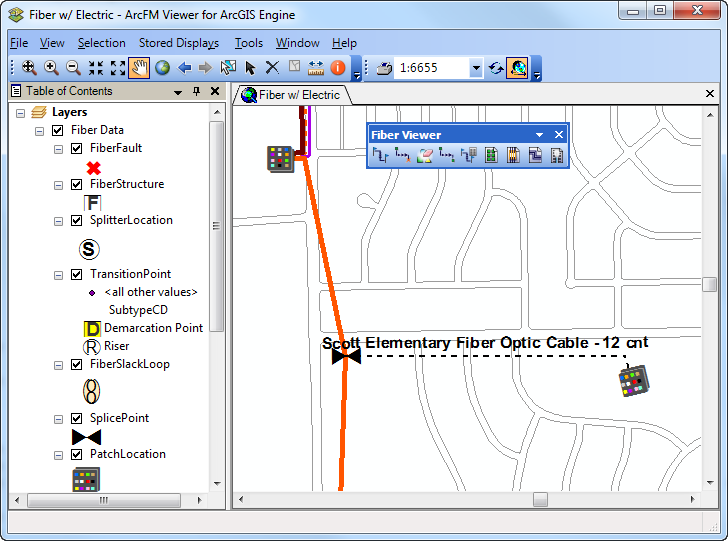This screenshot has width=728, height=541.
Task: Click the eraser clear-results icon in Fiber Viewer
Action: click(x=425, y=155)
